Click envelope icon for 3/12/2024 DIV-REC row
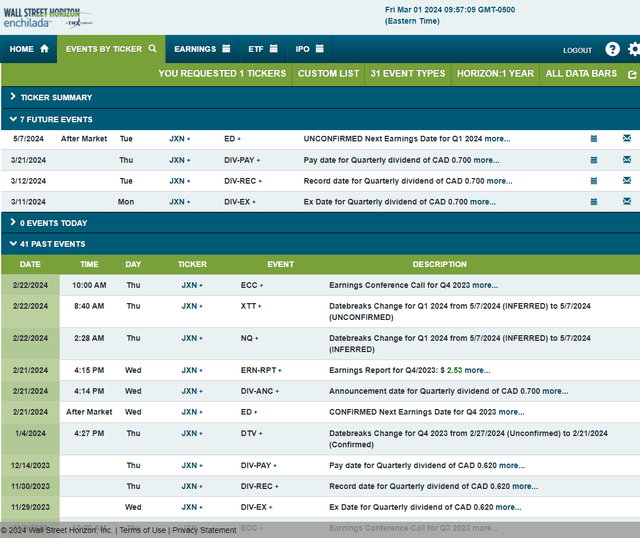This screenshot has width=640, height=538. click(627, 180)
